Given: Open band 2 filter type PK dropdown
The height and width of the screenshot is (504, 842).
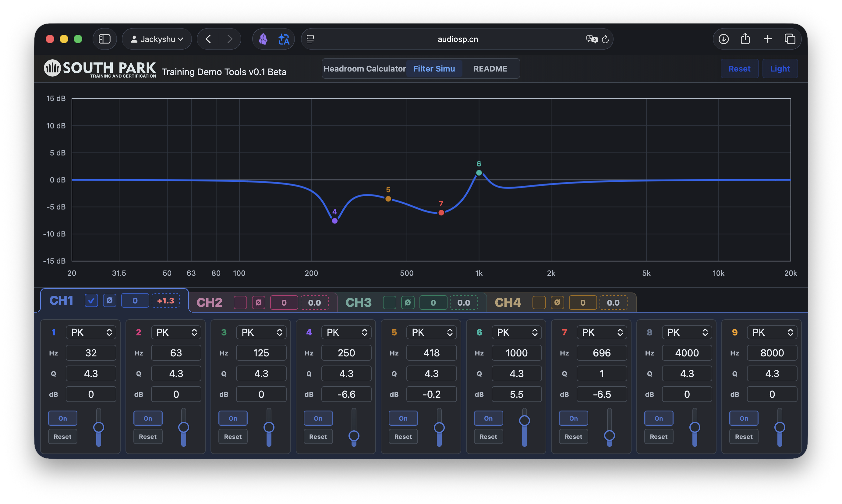Looking at the screenshot, I should tap(176, 332).
